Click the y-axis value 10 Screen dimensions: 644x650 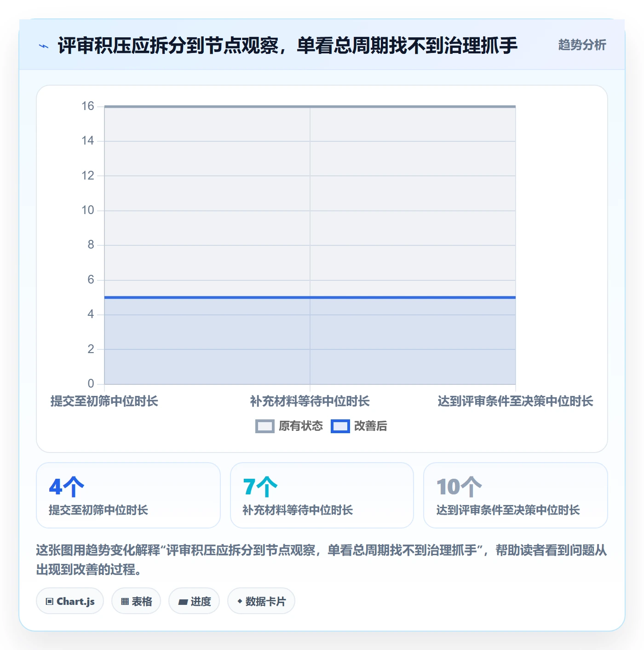88,210
